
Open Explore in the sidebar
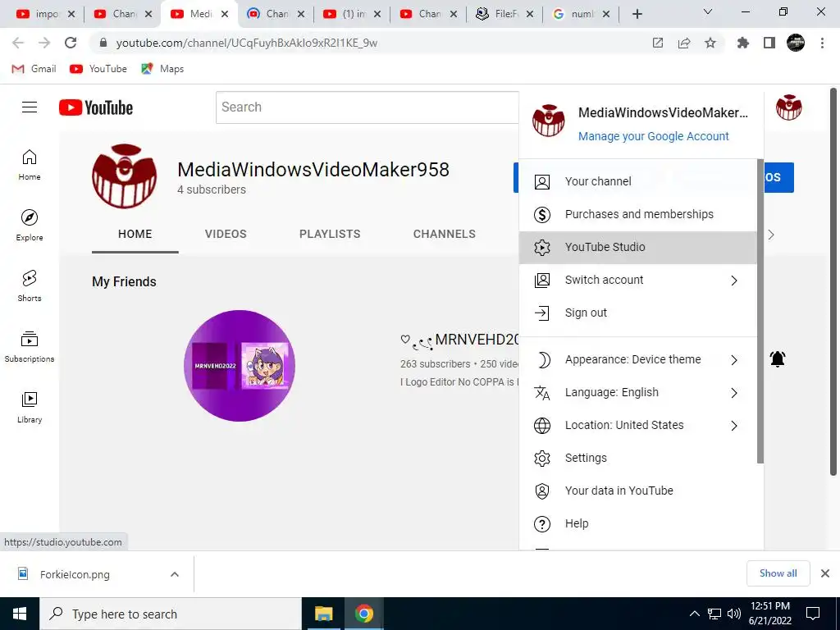click(x=30, y=225)
